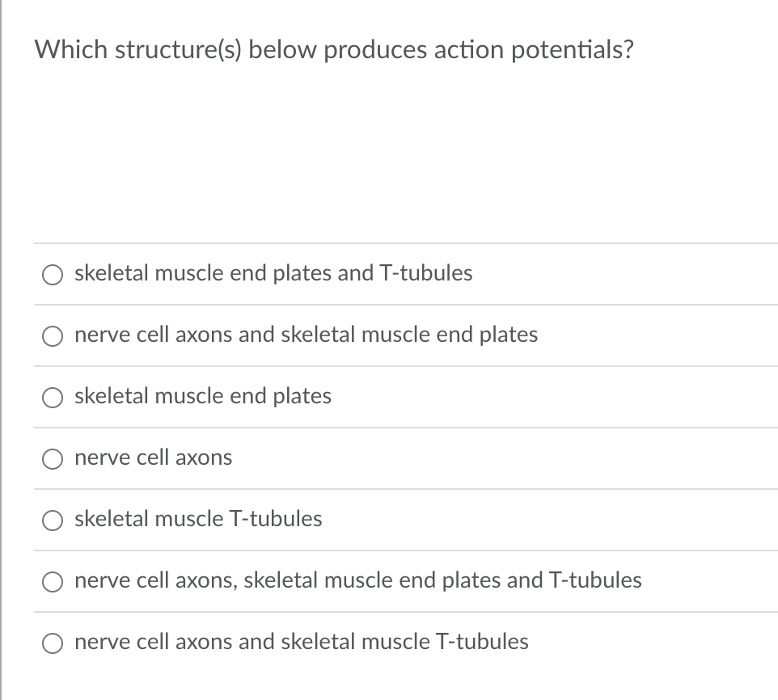
Task: Select 'nerve cell axons and skeletal muscle end plates'
Action: coord(52,335)
